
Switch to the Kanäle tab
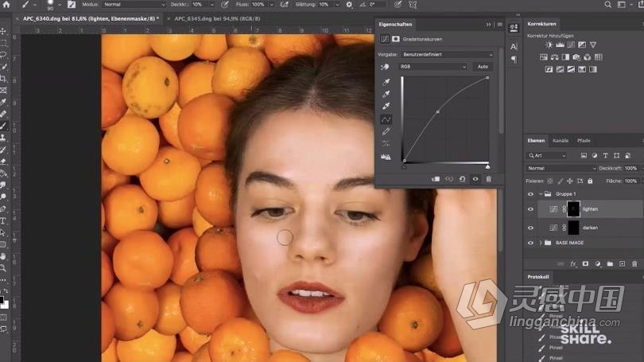tap(560, 141)
